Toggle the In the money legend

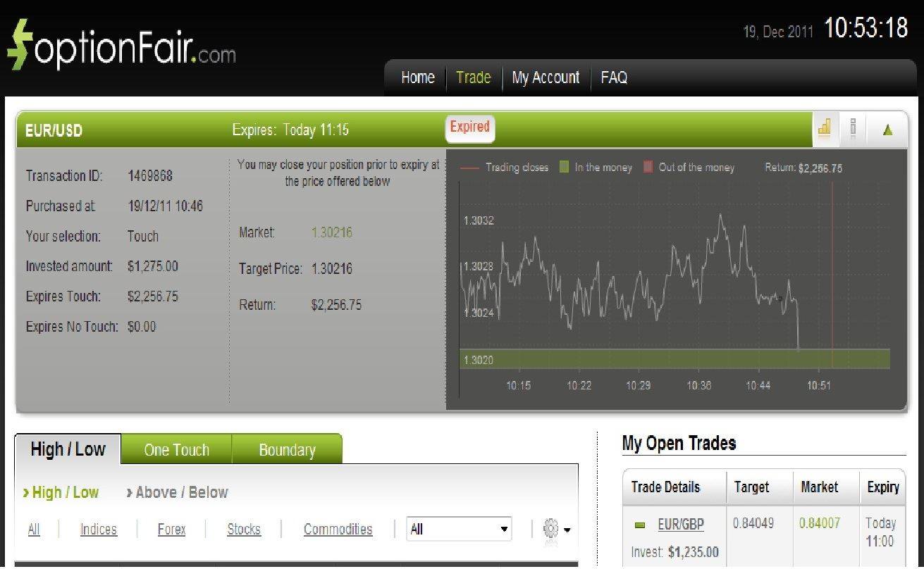coord(561,167)
